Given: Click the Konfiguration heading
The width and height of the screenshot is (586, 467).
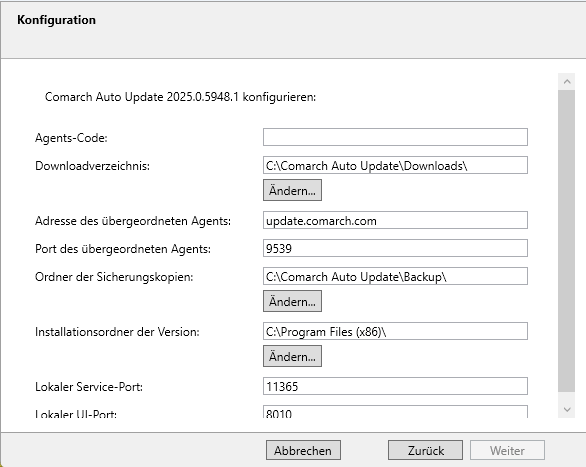Looking at the screenshot, I should coord(56,20).
